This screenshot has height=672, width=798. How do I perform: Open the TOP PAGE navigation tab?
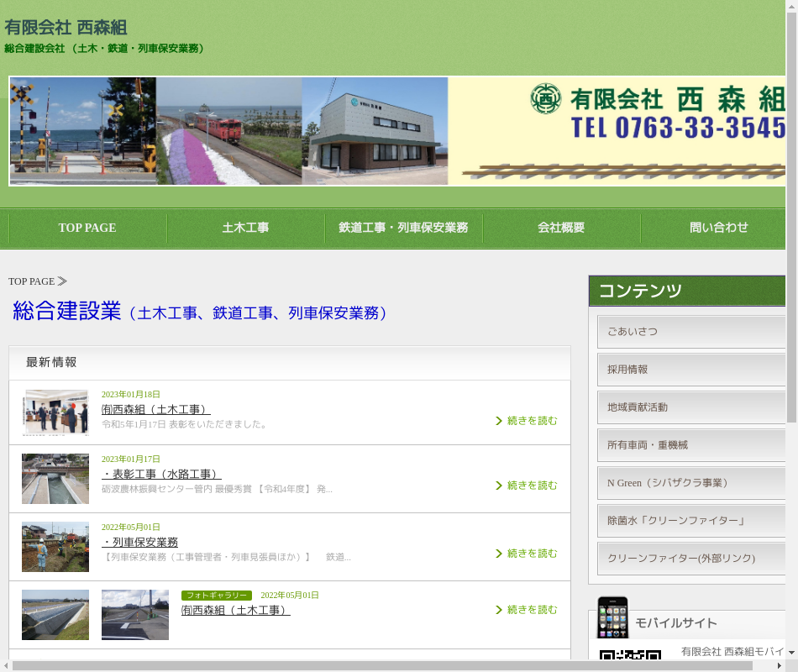click(87, 228)
